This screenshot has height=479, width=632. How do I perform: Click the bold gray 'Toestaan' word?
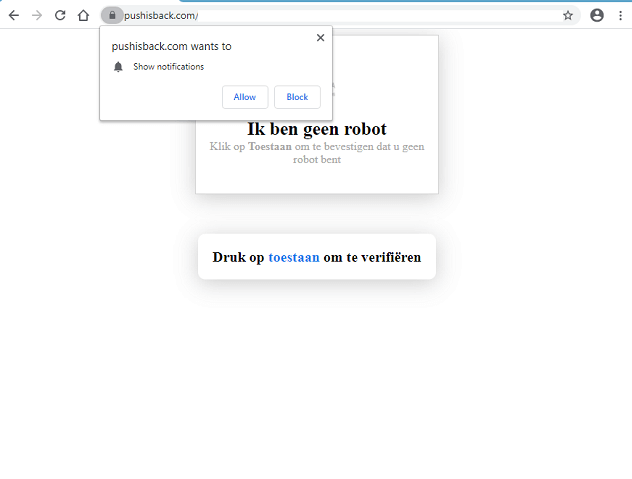click(x=270, y=146)
